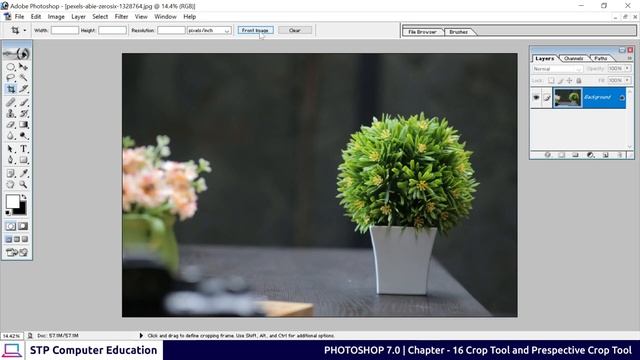Click the Add layer mask icon
Screen dimensions: 640x360
click(x=562, y=155)
